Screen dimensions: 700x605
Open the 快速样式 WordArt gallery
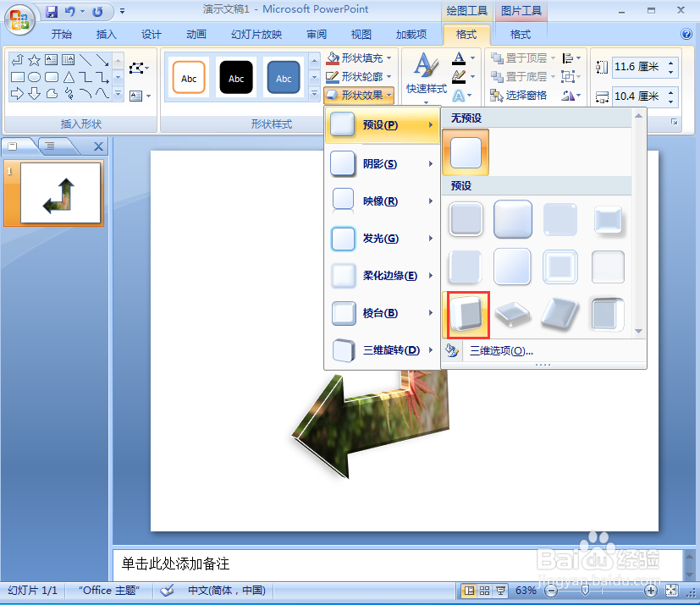pyautogui.click(x=426, y=78)
